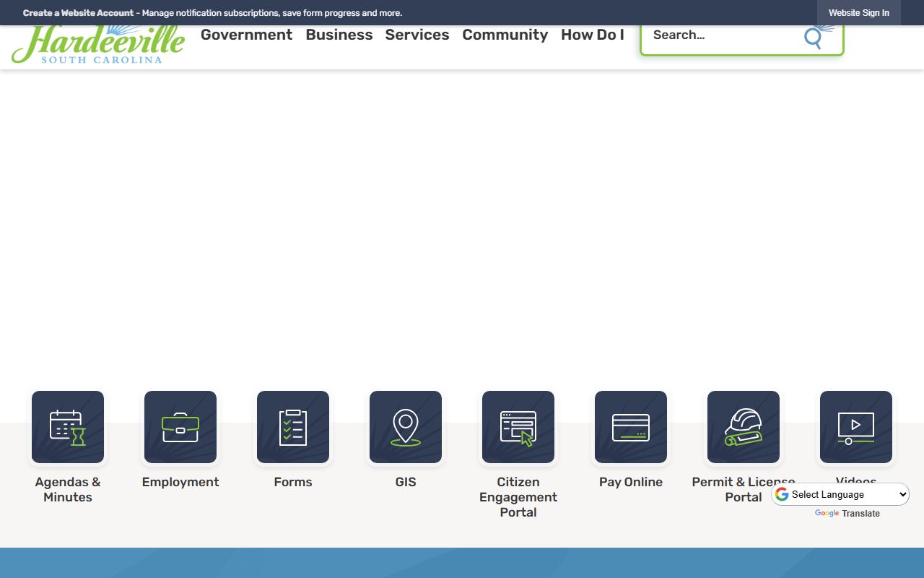Click Create a Website Account link
This screenshot has width=924, height=578.
point(78,13)
